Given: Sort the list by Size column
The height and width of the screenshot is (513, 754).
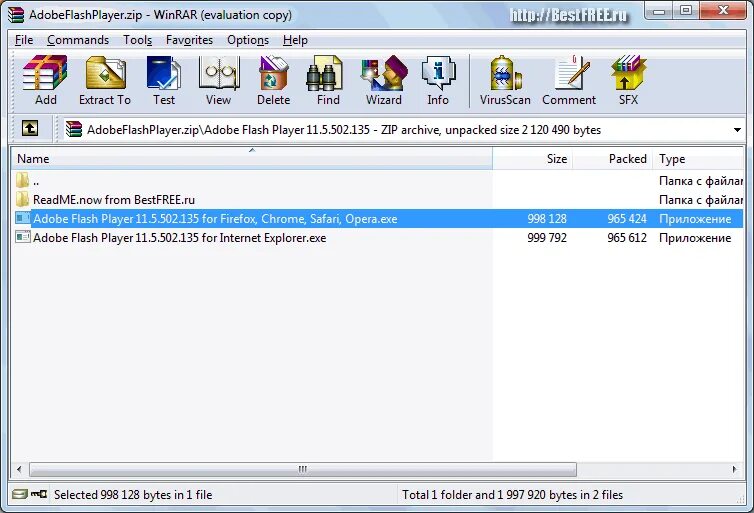Looking at the screenshot, I should 532,159.
